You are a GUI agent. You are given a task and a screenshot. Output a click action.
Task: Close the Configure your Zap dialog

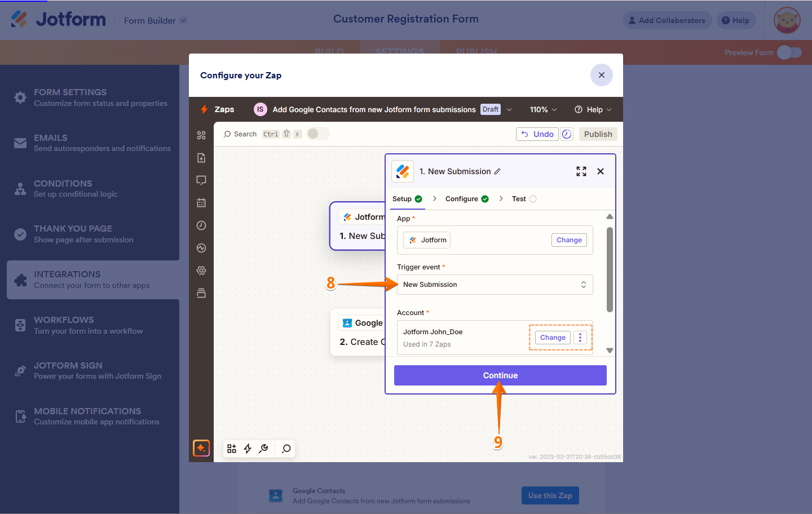602,75
